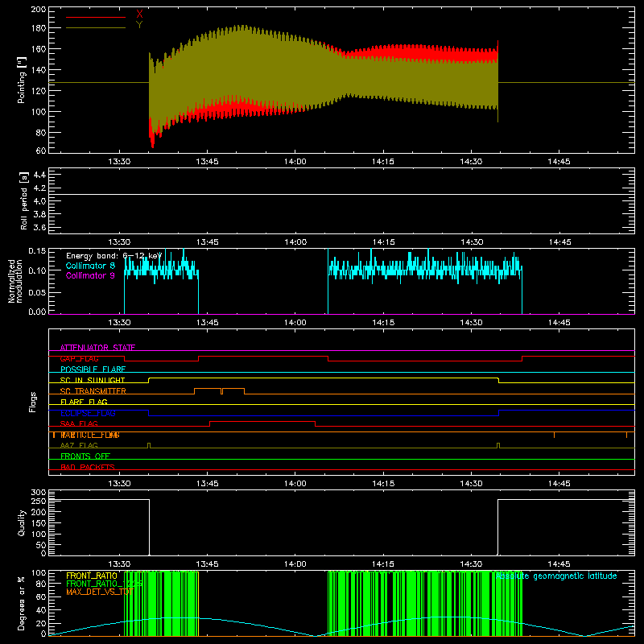Click the red X legend label
The image size is (644, 644).
click(139, 14)
